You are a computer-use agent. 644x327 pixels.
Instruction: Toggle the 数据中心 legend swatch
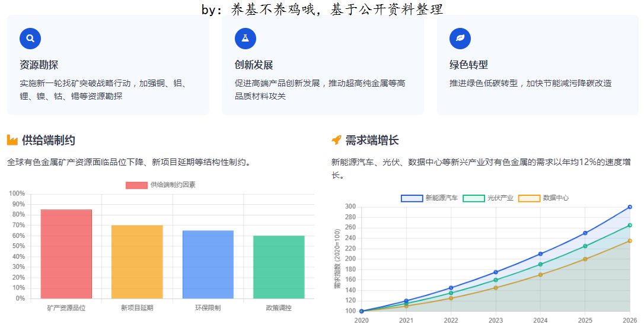pos(529,198)
